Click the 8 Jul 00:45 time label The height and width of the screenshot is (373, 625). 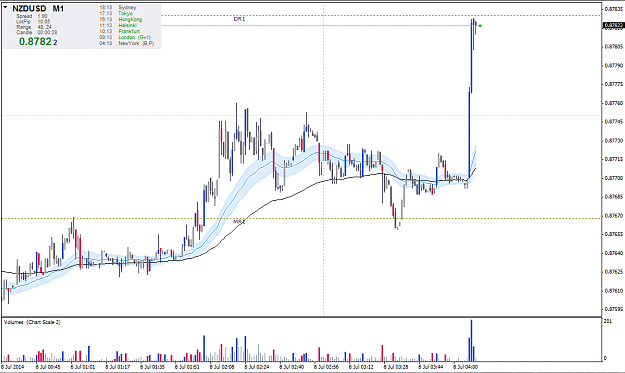[48, 367]
